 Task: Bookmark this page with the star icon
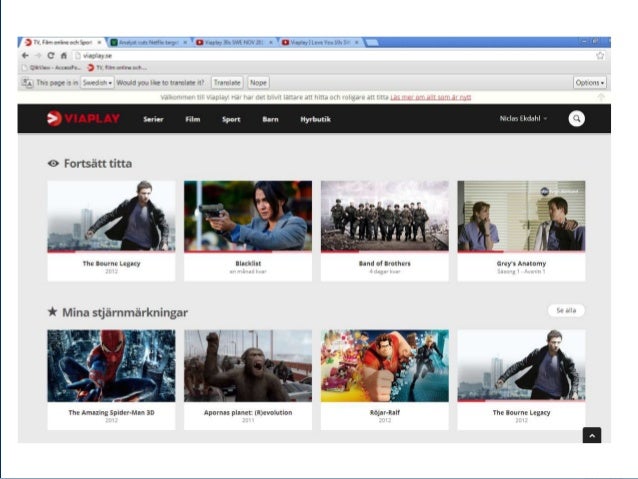coord(600,55)
